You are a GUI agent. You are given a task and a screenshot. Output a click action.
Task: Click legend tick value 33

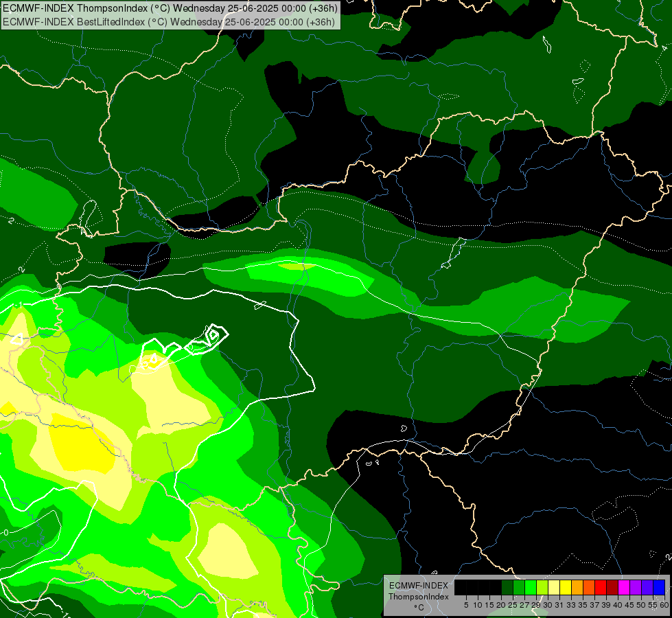coord(571,605)
